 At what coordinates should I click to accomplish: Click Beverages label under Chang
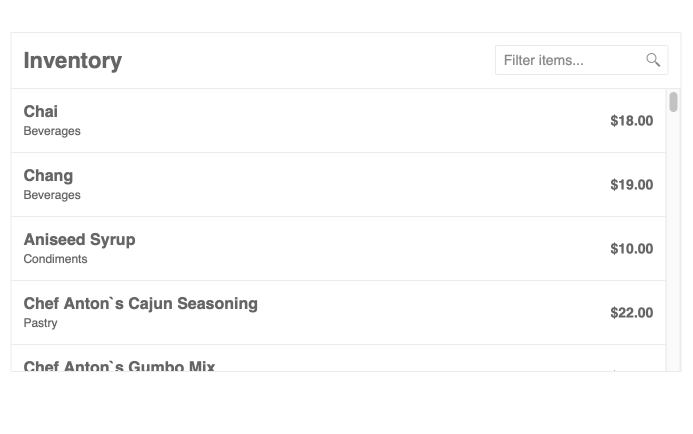click(52, 195)
